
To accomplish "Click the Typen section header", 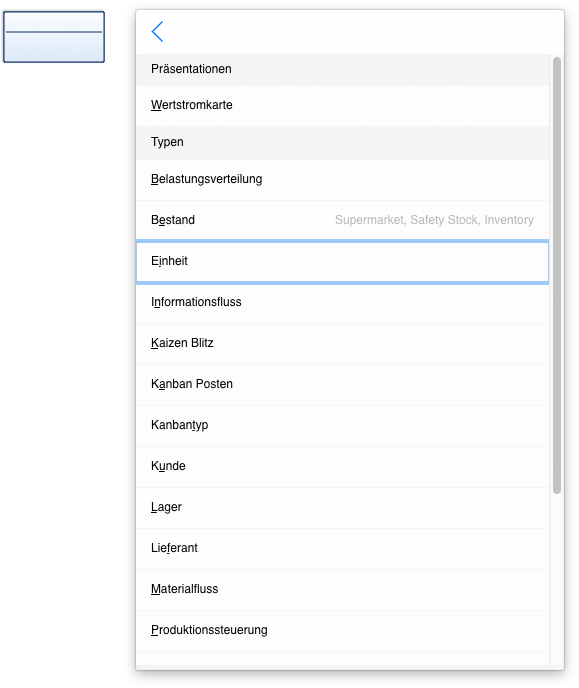I will [342, 143].
